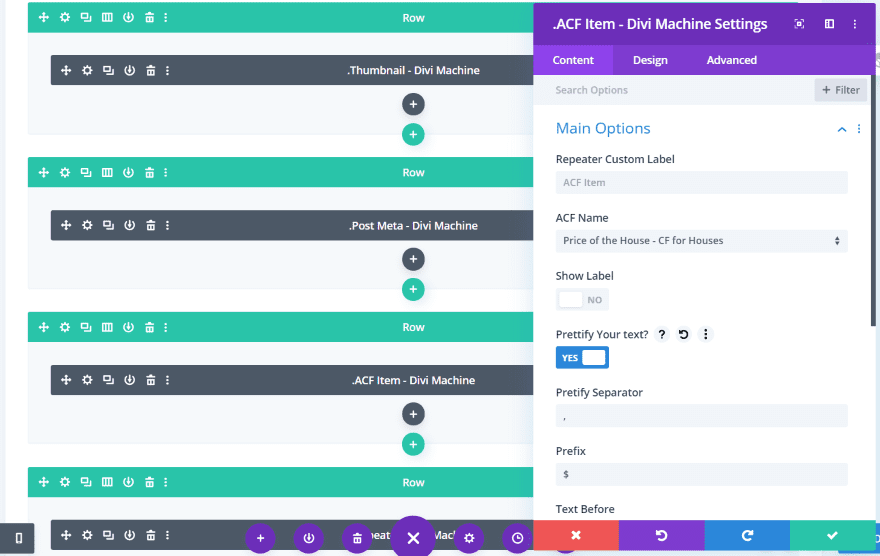Image resolution: width=880 pixels, height=556 pixels.
Task: Open the ACF Name dropdown
Action: click(701, 241)
